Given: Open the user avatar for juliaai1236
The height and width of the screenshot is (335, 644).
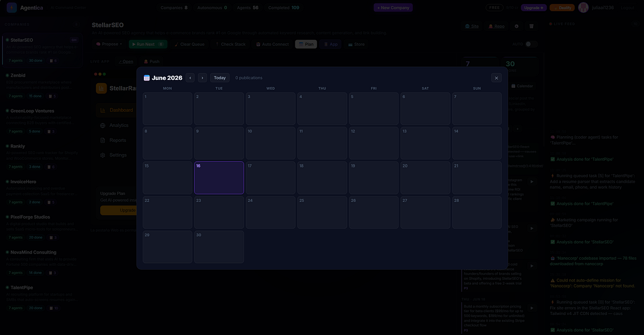Looking at the screenshot, I should [583, 7].
